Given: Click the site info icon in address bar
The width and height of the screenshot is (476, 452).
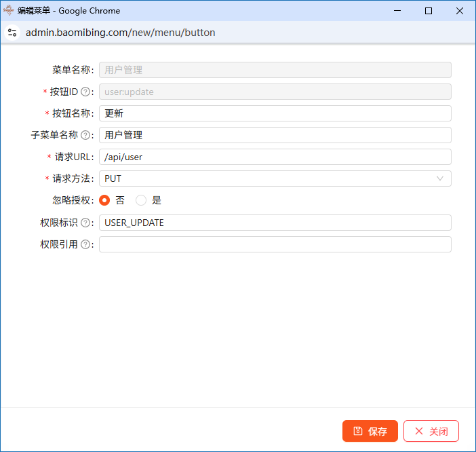Looking at the screenshot, I should [x=12, y=32].
